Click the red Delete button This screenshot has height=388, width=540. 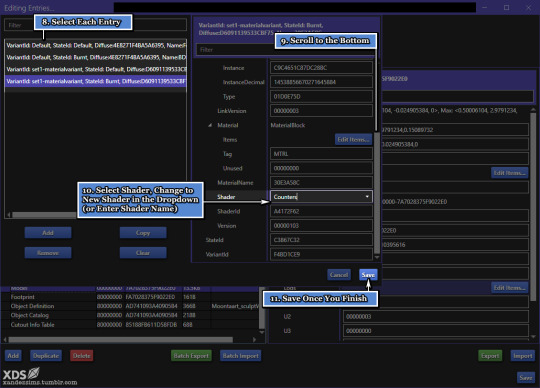(x=82, y=356)
